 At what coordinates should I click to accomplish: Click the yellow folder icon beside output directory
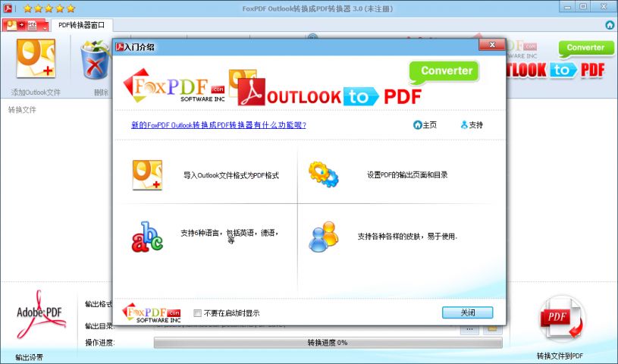click(493, 328)
